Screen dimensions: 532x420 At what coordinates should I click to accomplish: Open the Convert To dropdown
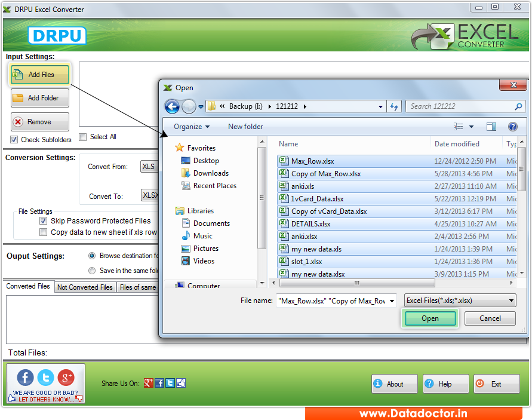pyautogui.click(x=150, y=195)
